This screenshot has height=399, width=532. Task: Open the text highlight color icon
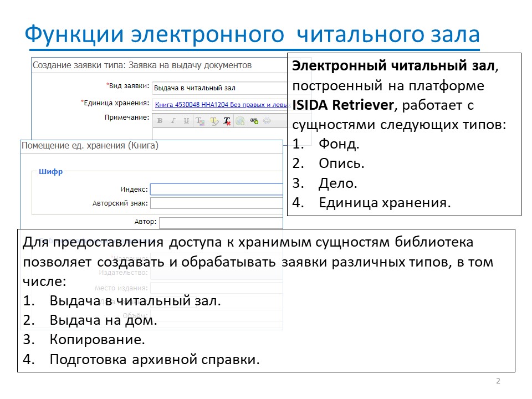tap(214, 121)
